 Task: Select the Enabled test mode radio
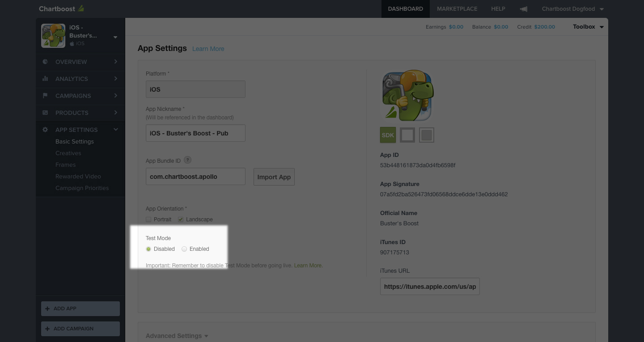pos(184,249)
